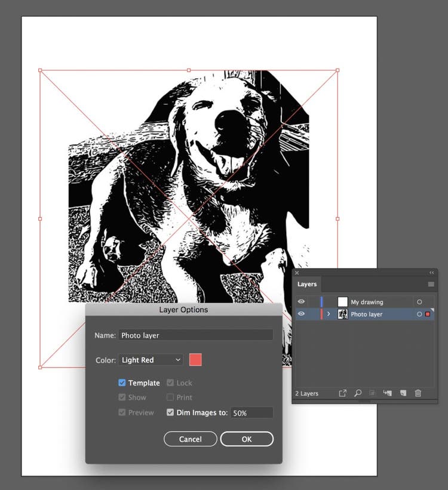Click target circle of My drawing layer
Viewport: 448px width, 490px height.
click(419, 302)
